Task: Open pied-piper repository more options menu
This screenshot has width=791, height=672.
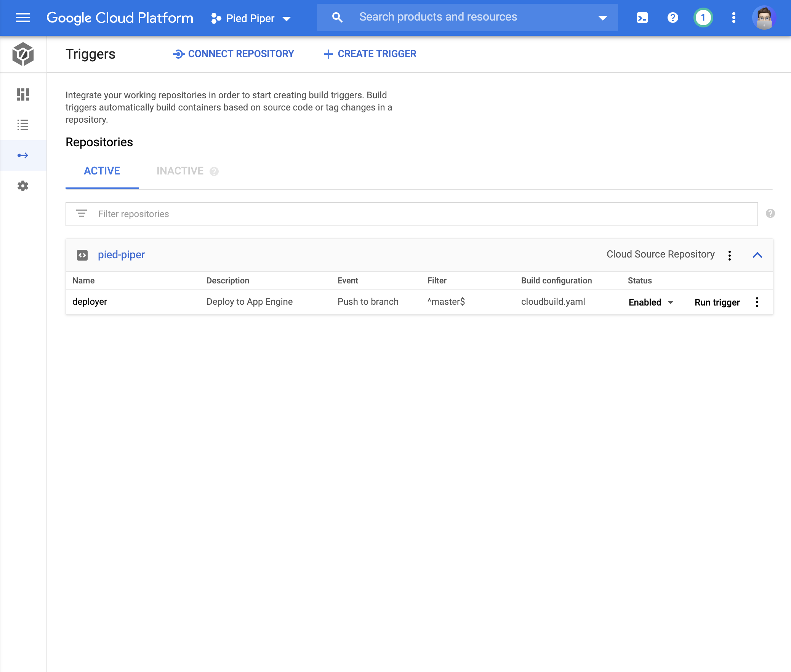Action: 730,255
